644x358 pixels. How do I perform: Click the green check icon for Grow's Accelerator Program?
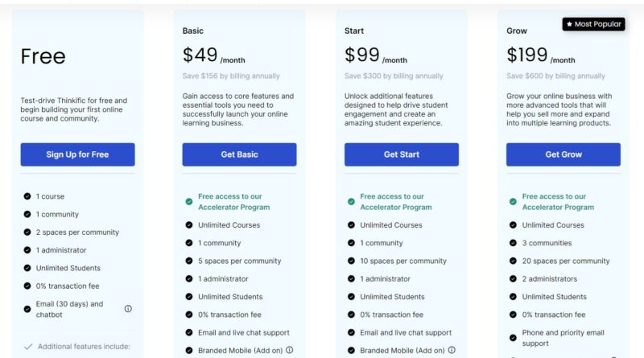point(513,202)
